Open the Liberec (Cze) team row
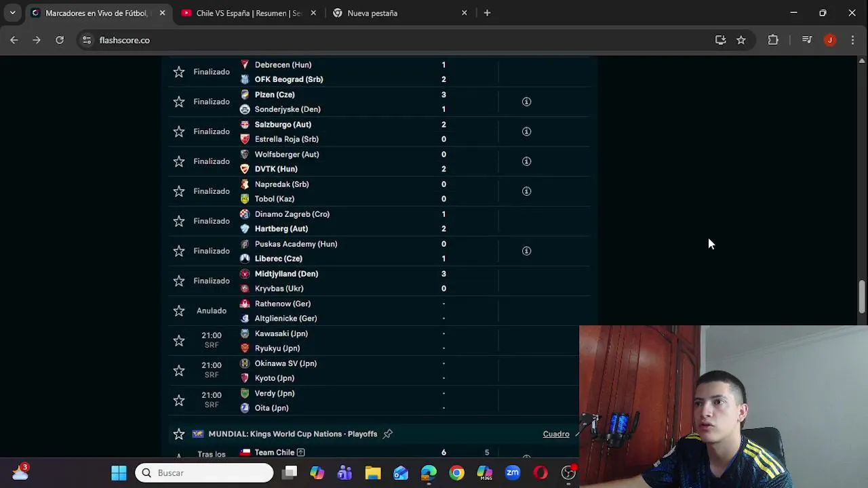The image size is (868, 488). pos(278,258)
